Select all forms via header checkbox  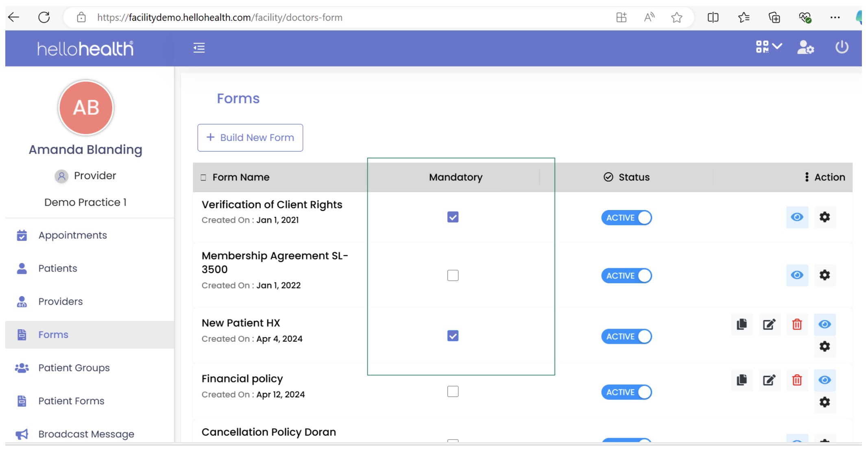pos(203,178)
